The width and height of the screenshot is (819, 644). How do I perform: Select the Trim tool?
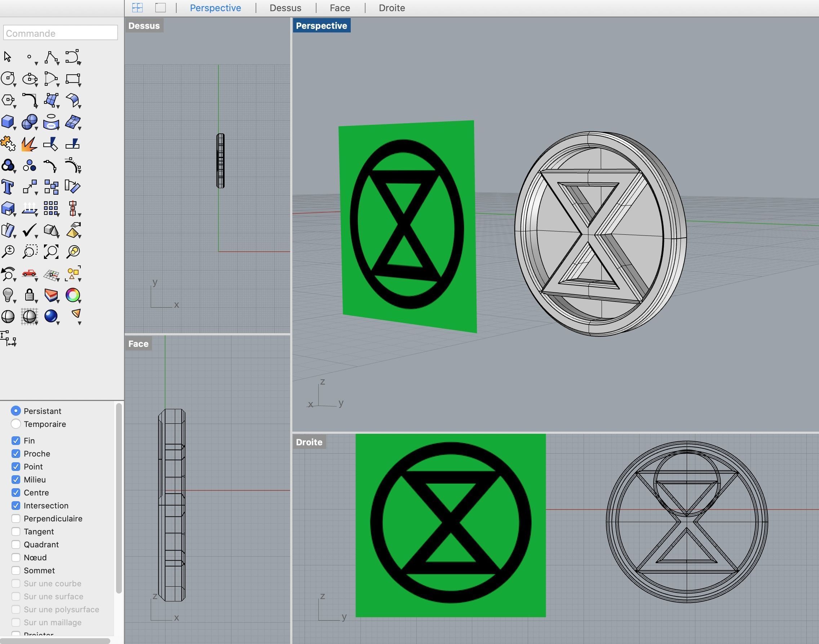coord(51,144)
